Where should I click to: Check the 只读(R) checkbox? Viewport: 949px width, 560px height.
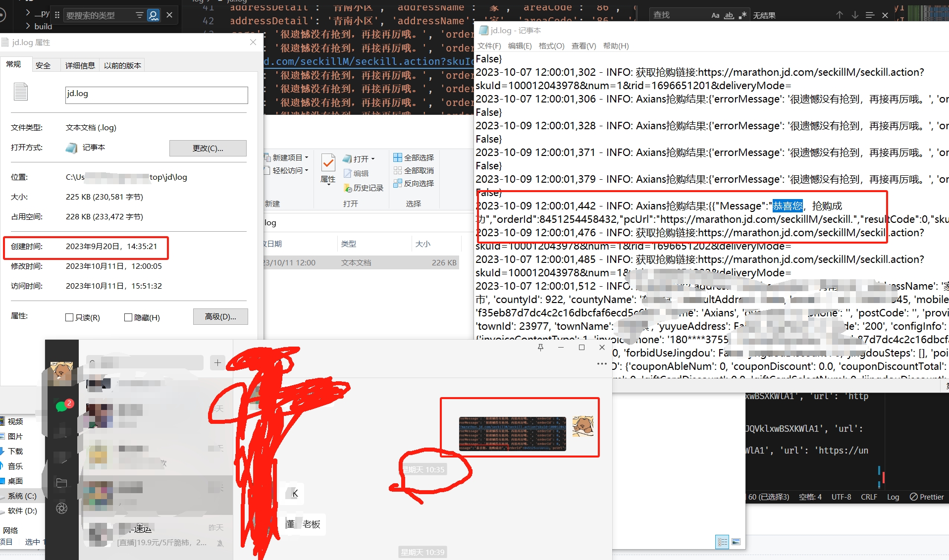pos(69,317)
